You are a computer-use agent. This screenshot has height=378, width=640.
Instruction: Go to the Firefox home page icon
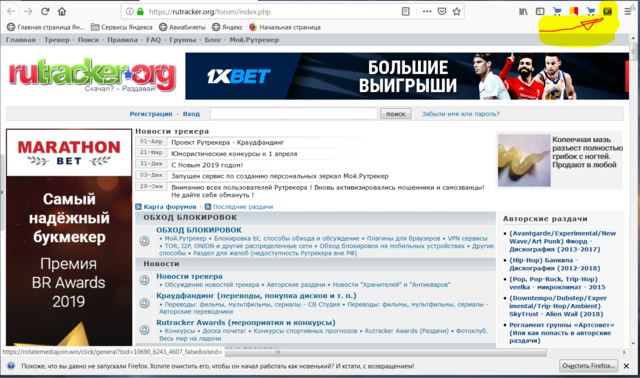click(x=62, y=11)
